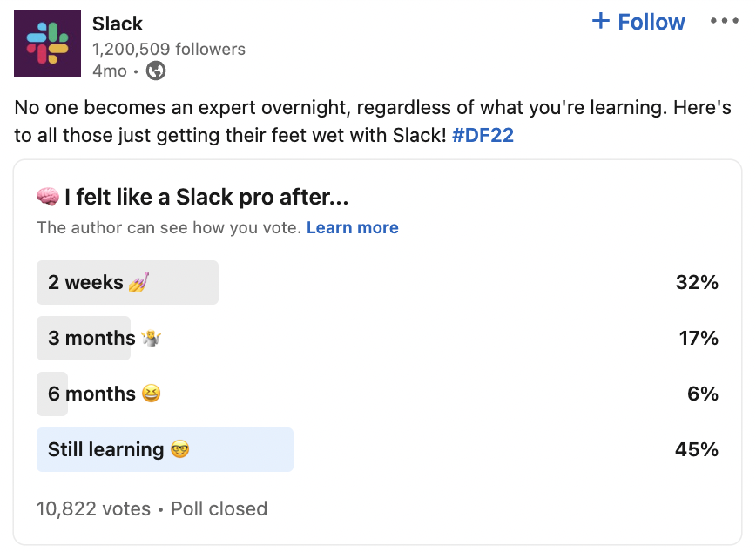This screenshot has height=552, width=756.
Task: Open the Learn more link
Action: [353, 227]
